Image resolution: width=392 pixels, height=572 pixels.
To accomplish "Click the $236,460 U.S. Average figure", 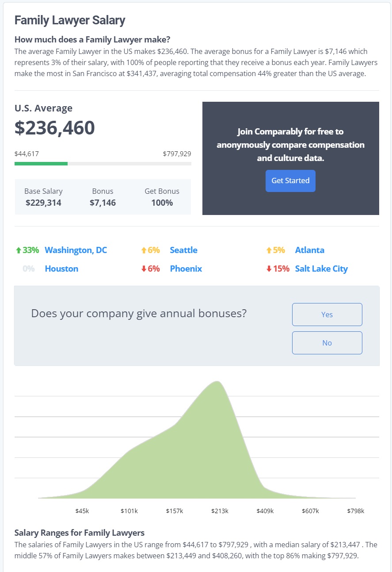I will coord(55,128).
